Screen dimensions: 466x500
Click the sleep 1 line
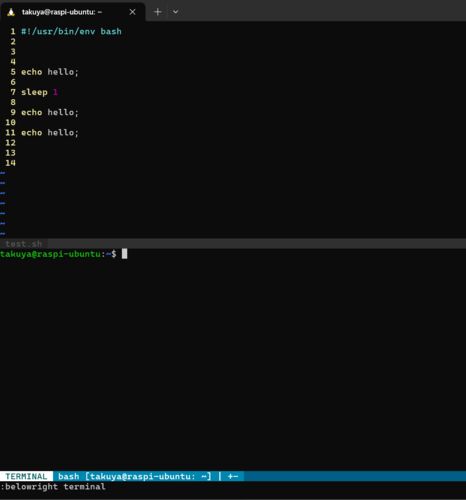[39, 92]
